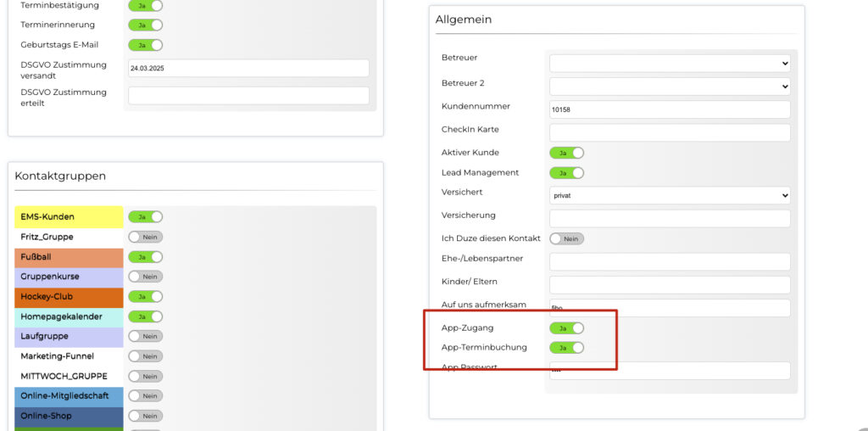Toggle the Aktiver Kunde switch
This screenshot has width=868, height=431.
tap(566, 153)
